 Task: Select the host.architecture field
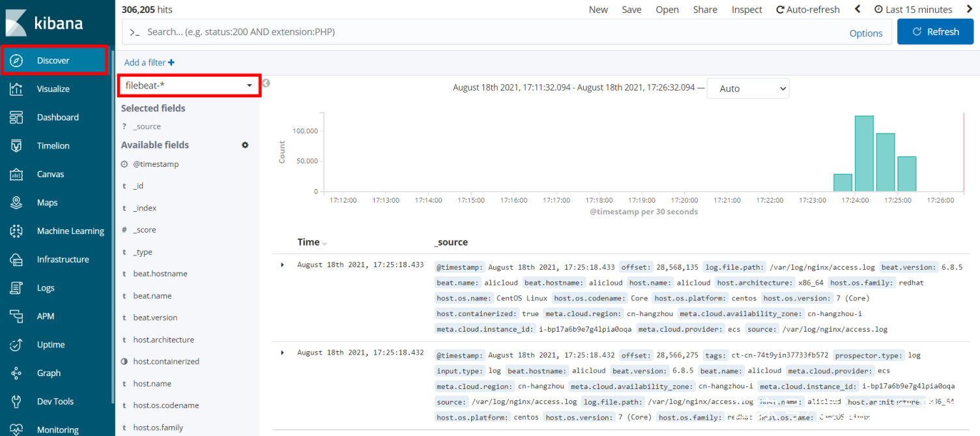pyautogui.click(x=164, y=340)
